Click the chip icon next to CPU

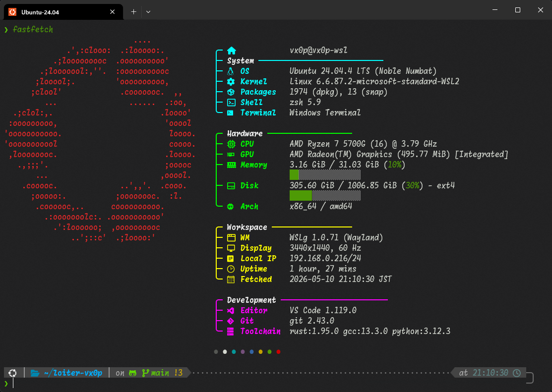(231, 144)
